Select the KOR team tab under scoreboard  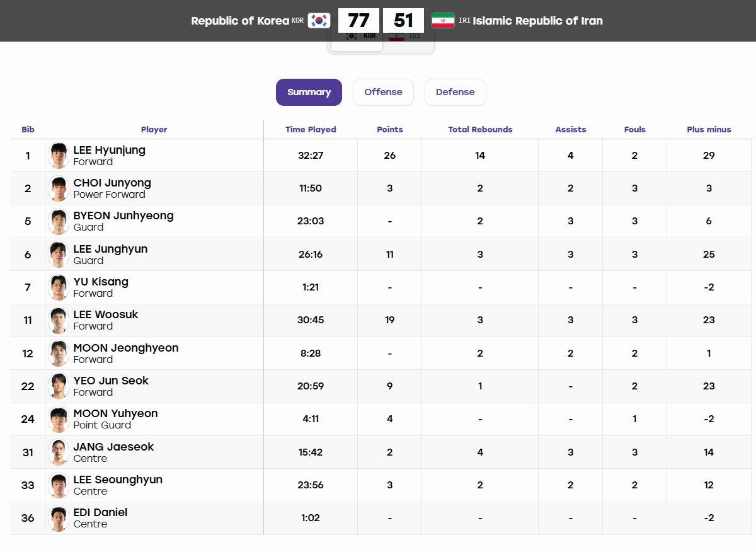pos(357,40)
